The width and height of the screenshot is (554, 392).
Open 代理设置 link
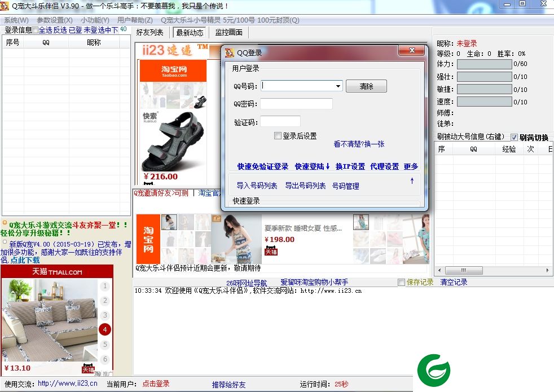click(x=384, y=166)
